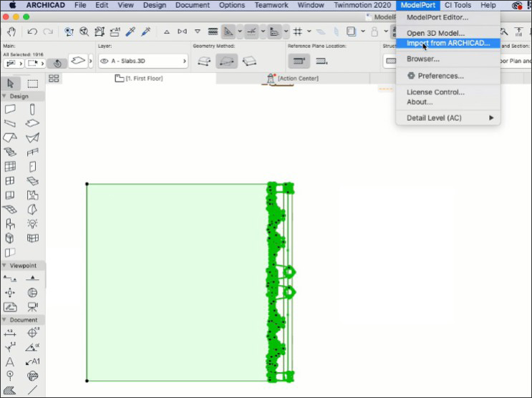Select the Marquee tool in toolbox
The image size is (532, 398).
click(32, 84)
